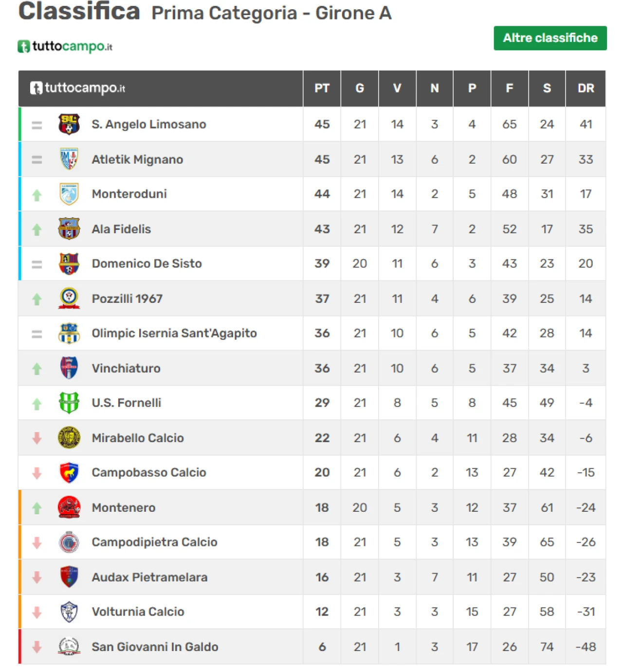Select the PT column header
The image size is (623, 672).
point(322,88)
